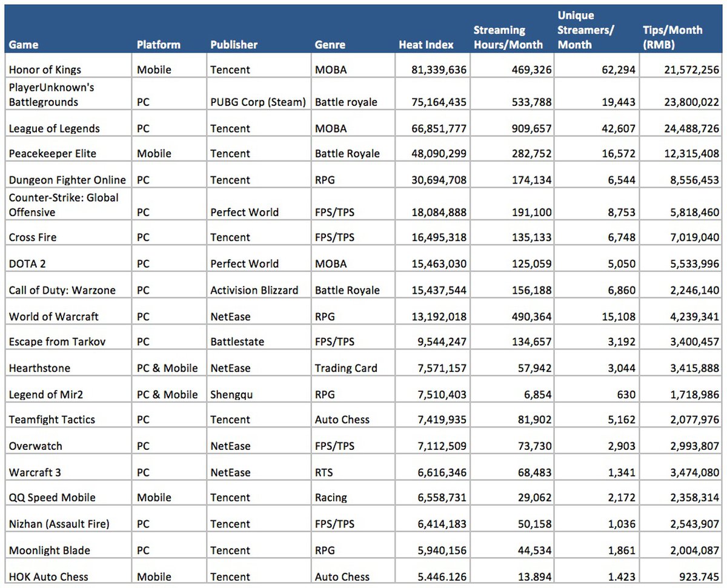This screenshot has width=727, height=588.
Task: Click heat index value 81,339,636
Action: 433,70
